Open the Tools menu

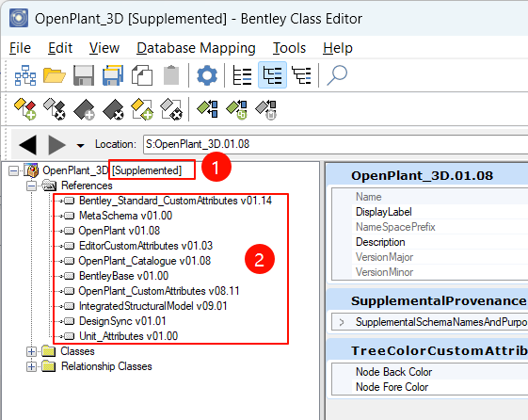click(x=289, y=48)
